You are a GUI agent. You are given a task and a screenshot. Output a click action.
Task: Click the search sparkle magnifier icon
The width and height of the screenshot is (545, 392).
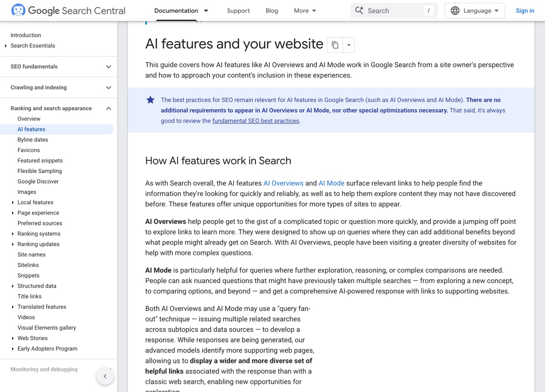pos(359,10)
